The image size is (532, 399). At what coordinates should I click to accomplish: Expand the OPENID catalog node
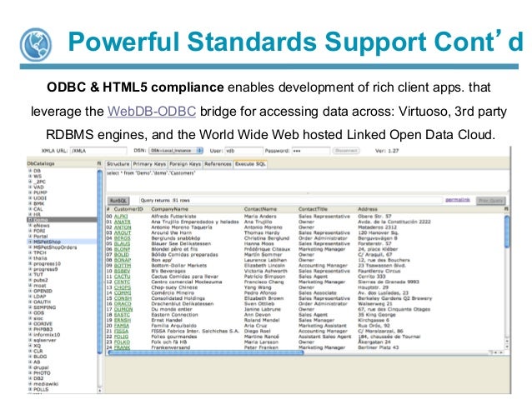point(30,291)
